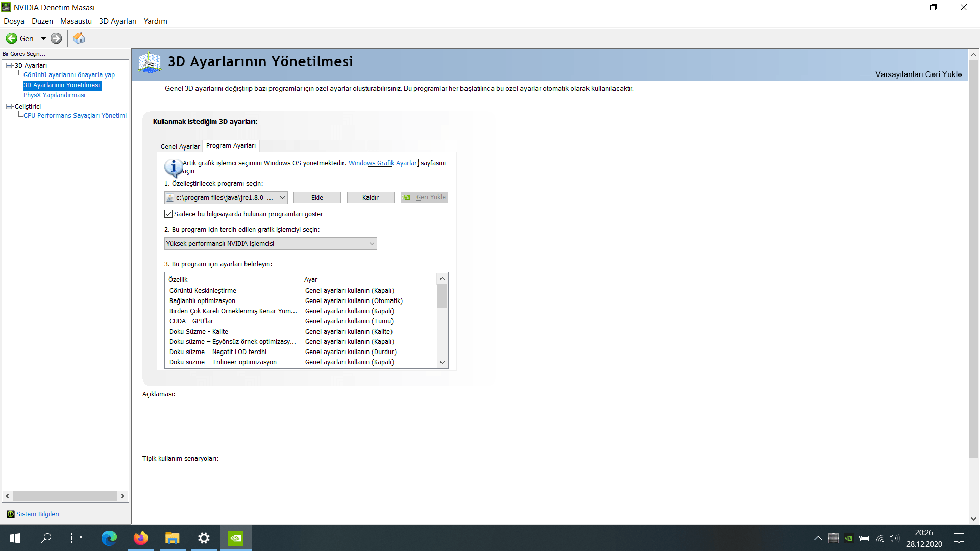Open File Explorer from the taskbar

pos(173,538)
